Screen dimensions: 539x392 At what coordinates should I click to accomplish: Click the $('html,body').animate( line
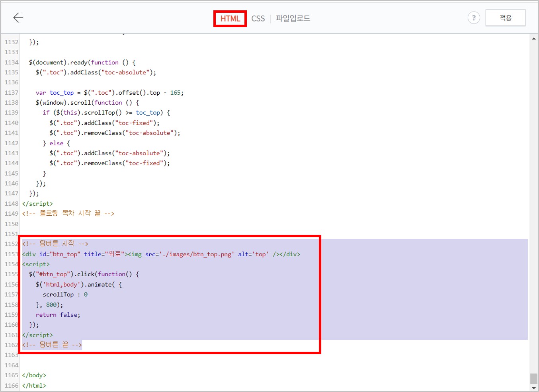click(79, 285)
